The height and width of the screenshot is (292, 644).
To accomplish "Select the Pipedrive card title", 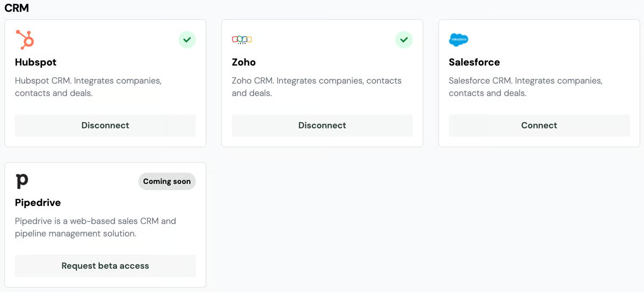I will pyautogui.click(x=38, y=203).
